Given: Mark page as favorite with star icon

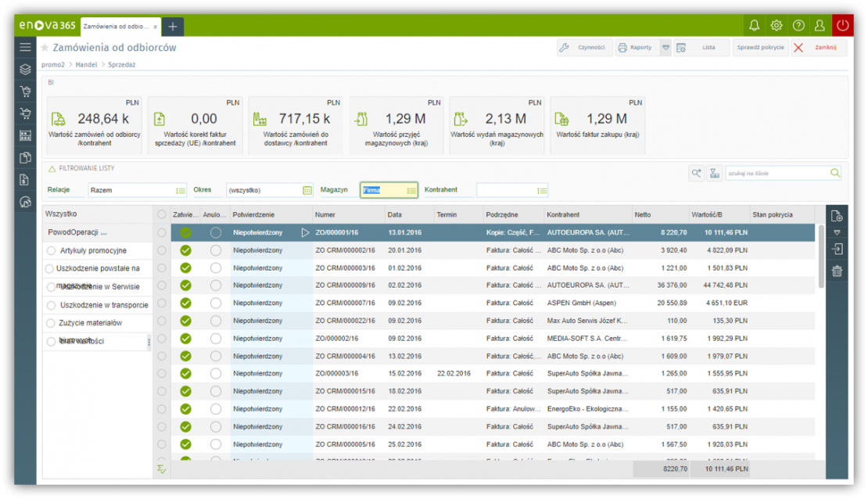Looking at the screenshot, I should tap(45, 48).
